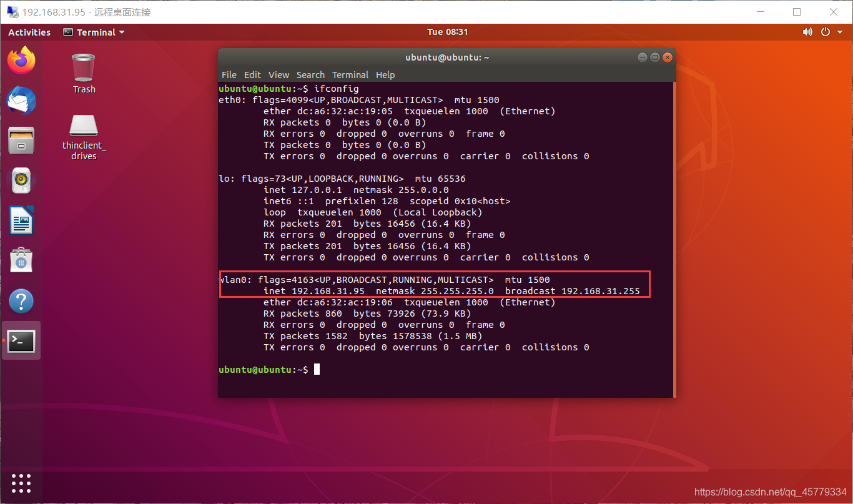Screen dimensions: 853x504
Task: Click the blinking terminal cursor area
Action: tap(316, 368)
